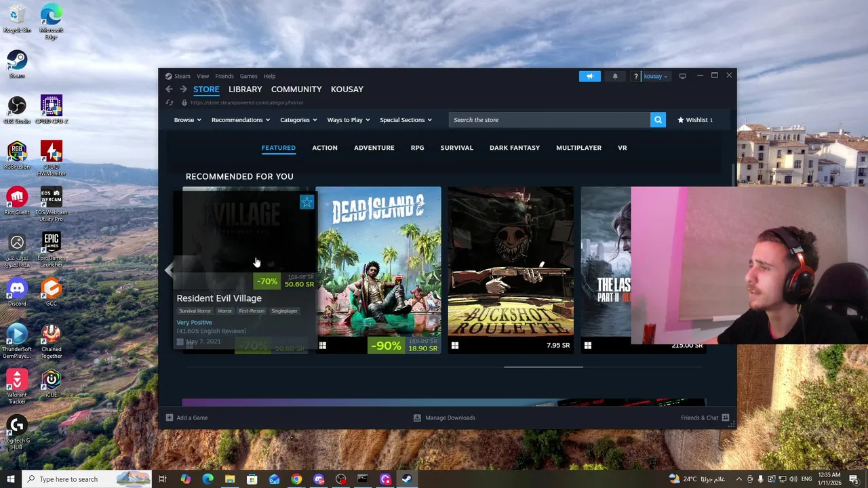Click the Manage Downloads label
868x488 pixels.
[450, 418]
